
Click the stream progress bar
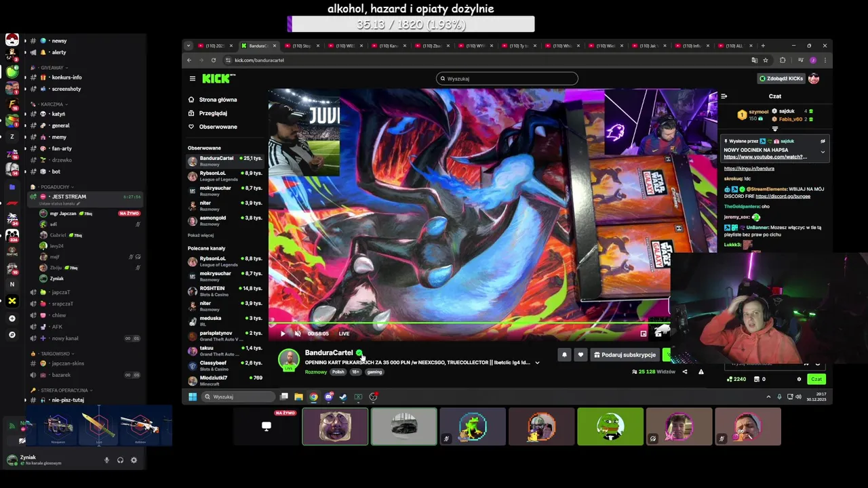tap(468, 323)
